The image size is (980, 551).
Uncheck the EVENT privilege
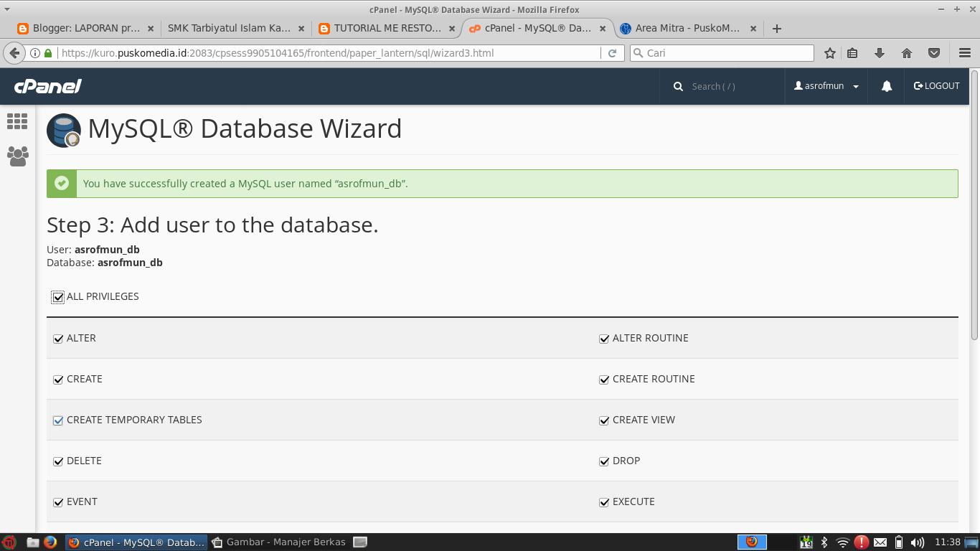click(x=59, y=502)
